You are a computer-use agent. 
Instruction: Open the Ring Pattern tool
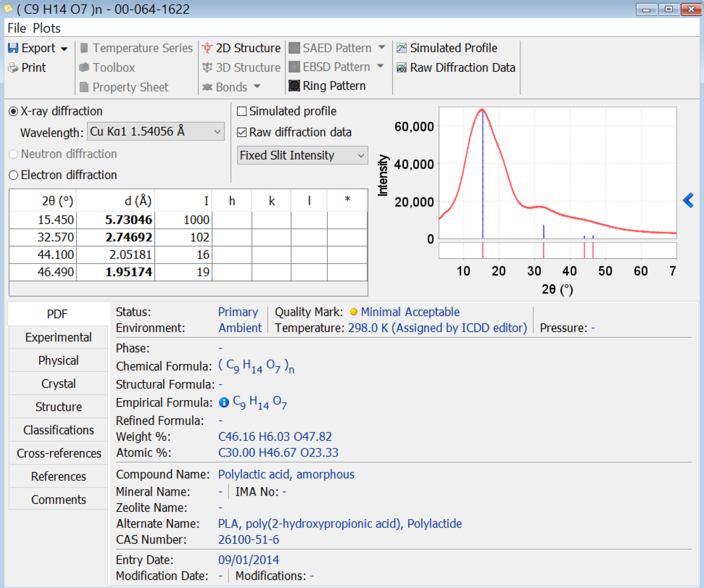pyautogui.click(x=327, y=86)
